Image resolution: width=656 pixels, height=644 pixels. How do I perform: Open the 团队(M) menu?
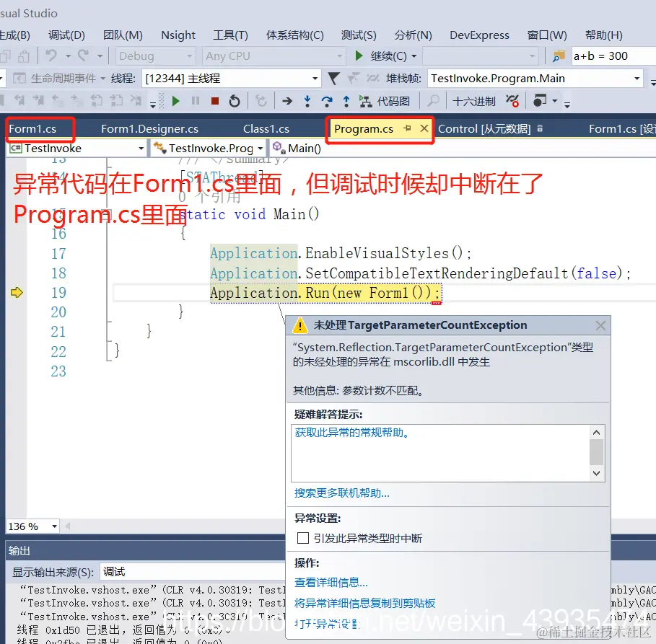coord(123,35)
